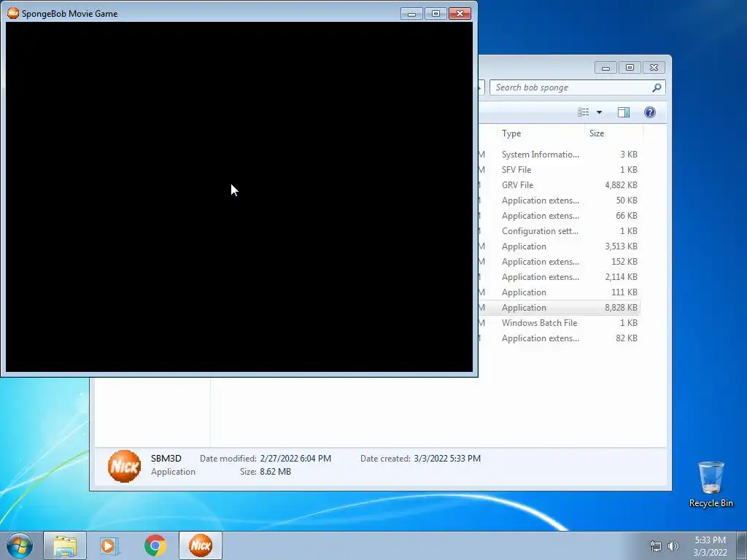Expand the view options dropdown arrow
This screenshot has width=747, height=560.
(600, 112)
